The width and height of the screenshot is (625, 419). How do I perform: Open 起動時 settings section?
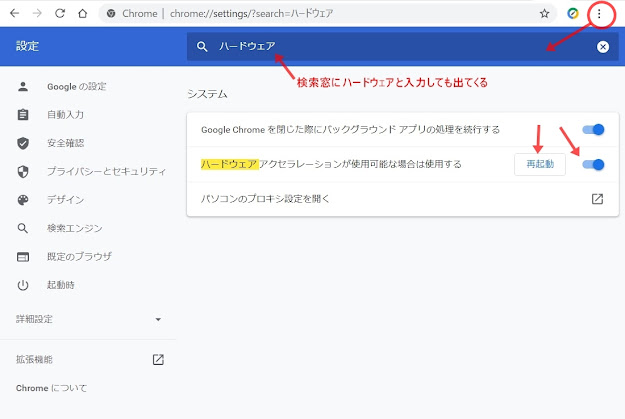click(61, 285)
